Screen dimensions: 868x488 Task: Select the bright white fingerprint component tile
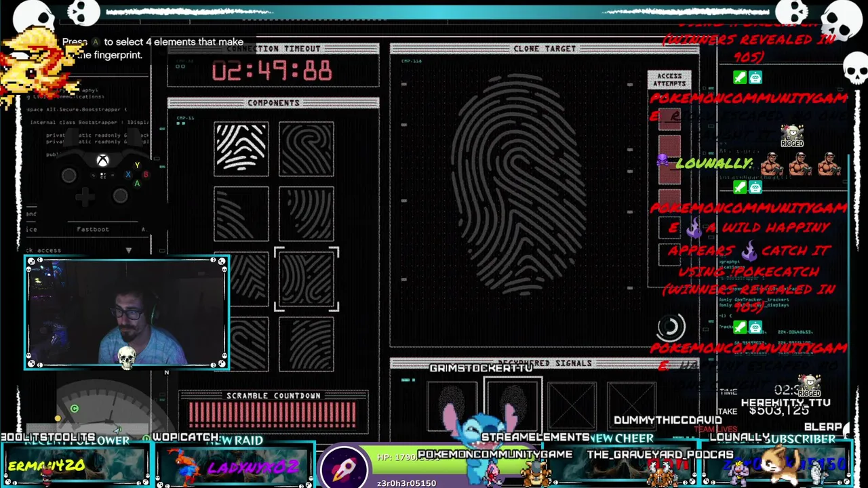point(241,149)
